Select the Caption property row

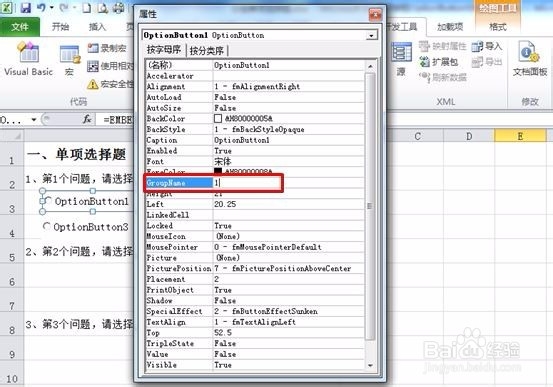[255, 140]
